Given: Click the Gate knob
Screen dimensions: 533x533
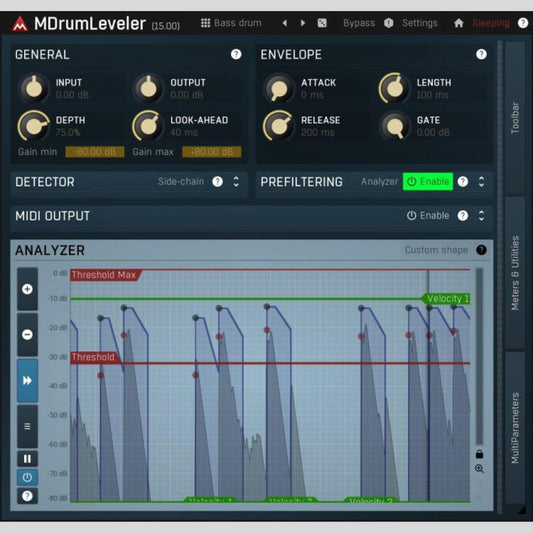Looking at the screenshot, I should (x=394, y=126).
